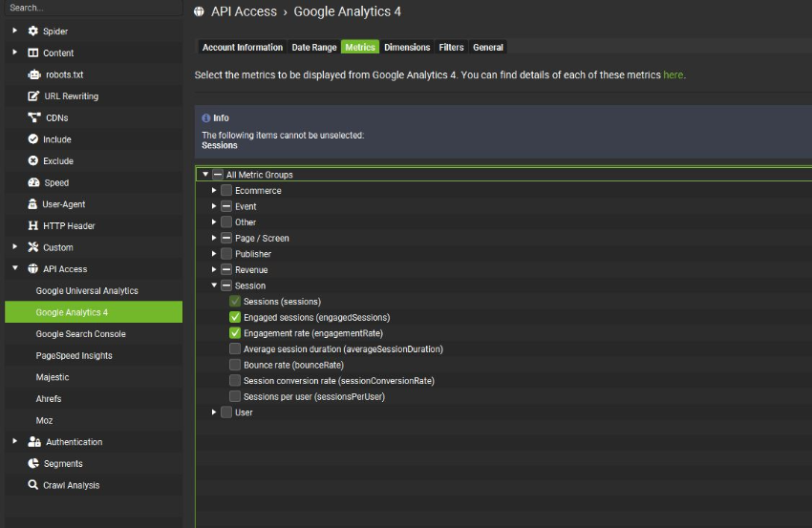Uncheck Engagement rate (engagementRate)
The height and width of the screenshot is (528, 812).
pos(235,333)
